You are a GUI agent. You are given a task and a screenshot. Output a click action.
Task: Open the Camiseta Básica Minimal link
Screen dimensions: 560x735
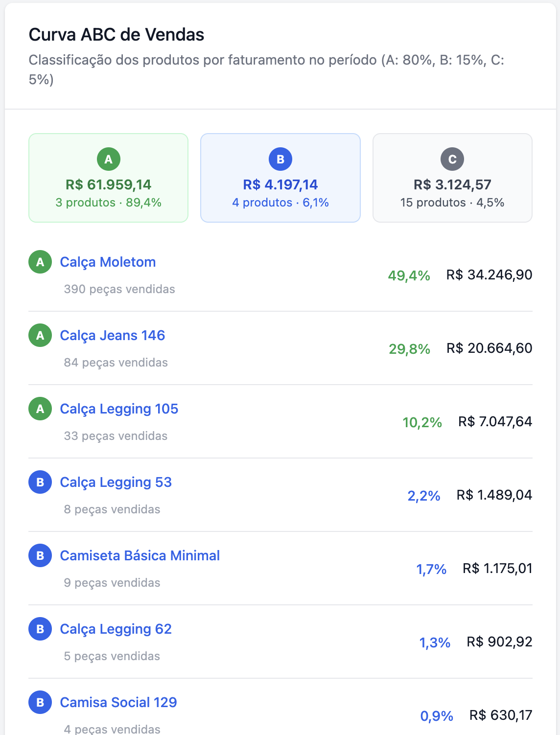(140, 555)
